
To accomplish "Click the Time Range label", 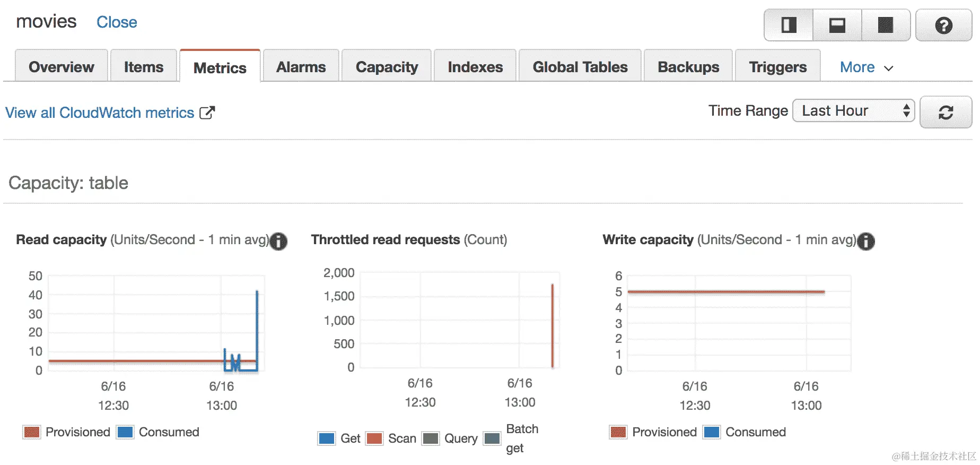I will tap(748, 110).
